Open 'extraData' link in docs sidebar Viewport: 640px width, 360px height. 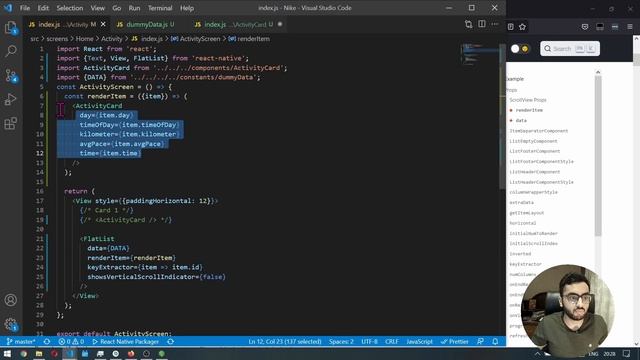coord(521,202)
